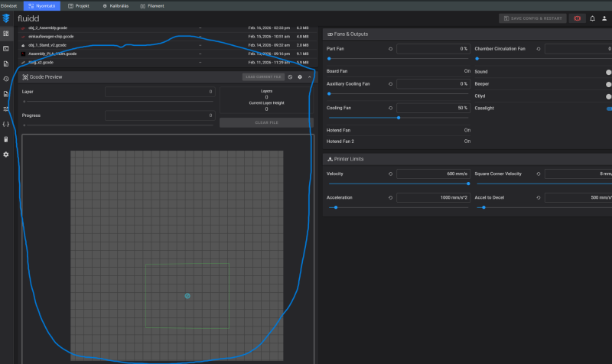This screenshot has height=364, width=612.
Task: Open the Dashboard icon in the sidebar
Action: pos(6,34)
